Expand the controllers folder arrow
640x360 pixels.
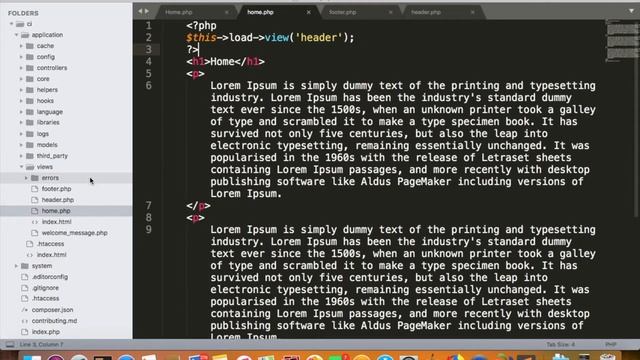(x=21, y=68)
